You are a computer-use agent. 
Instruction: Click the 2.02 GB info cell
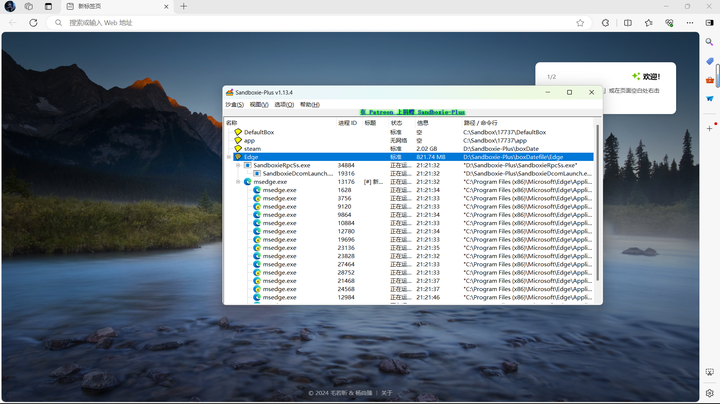pos(427,149)
